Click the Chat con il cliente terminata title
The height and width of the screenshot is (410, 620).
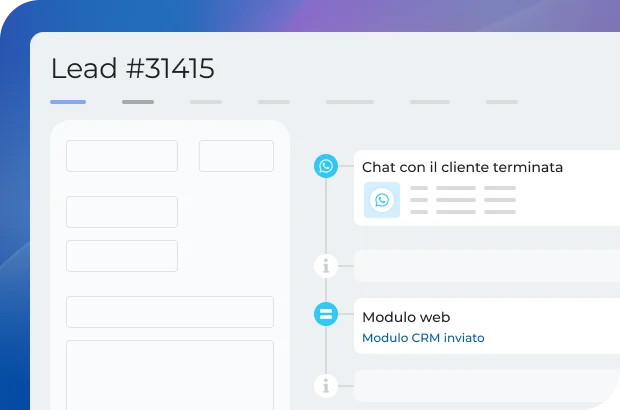[x=462, y=167]
